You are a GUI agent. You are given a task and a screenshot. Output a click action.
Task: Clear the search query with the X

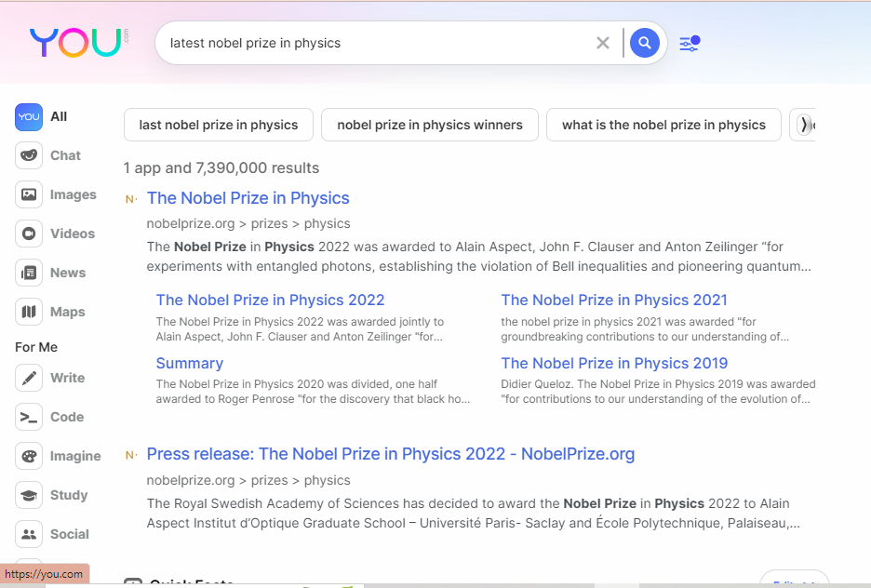(603, 43)
